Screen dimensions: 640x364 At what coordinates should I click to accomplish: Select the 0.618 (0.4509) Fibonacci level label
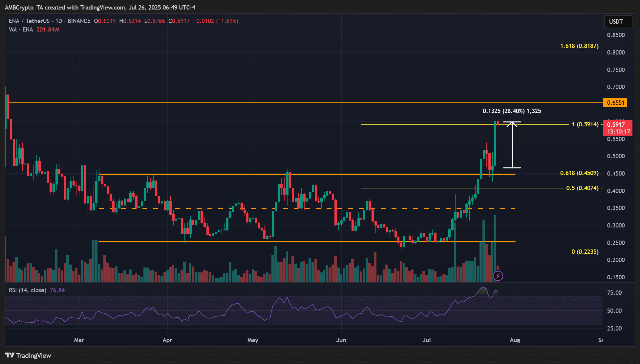pos(579,173)
